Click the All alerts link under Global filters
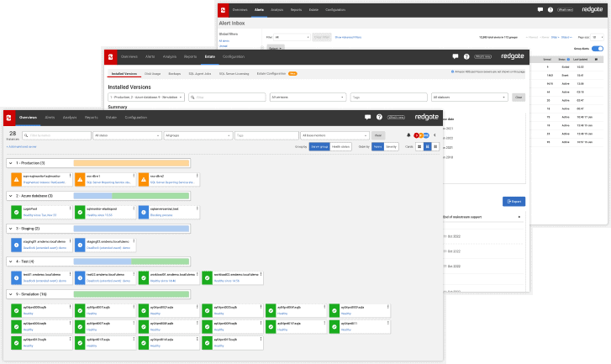The width and height of the screenshot is (611, 364). click(x=224, y=41)
